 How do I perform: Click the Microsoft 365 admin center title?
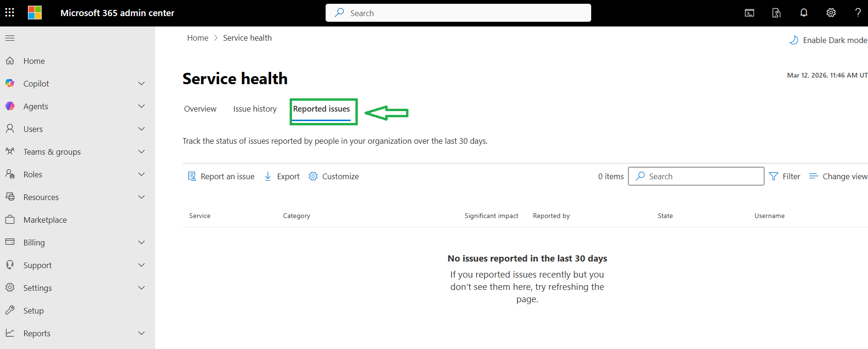point(117,13)
